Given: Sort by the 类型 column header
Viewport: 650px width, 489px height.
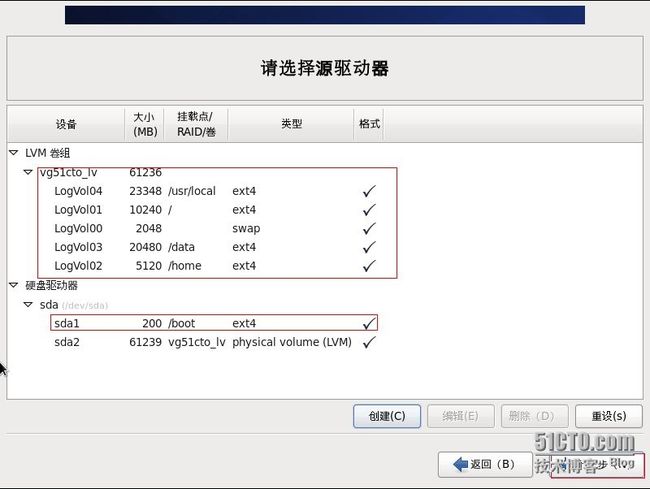Looking at the screenshot, I should [291, 124].
